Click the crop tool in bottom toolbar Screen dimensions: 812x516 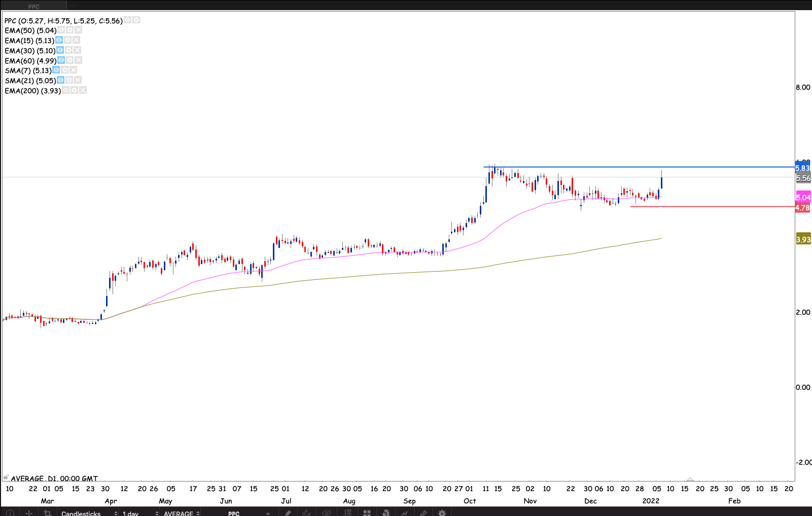tap(47, 512)
